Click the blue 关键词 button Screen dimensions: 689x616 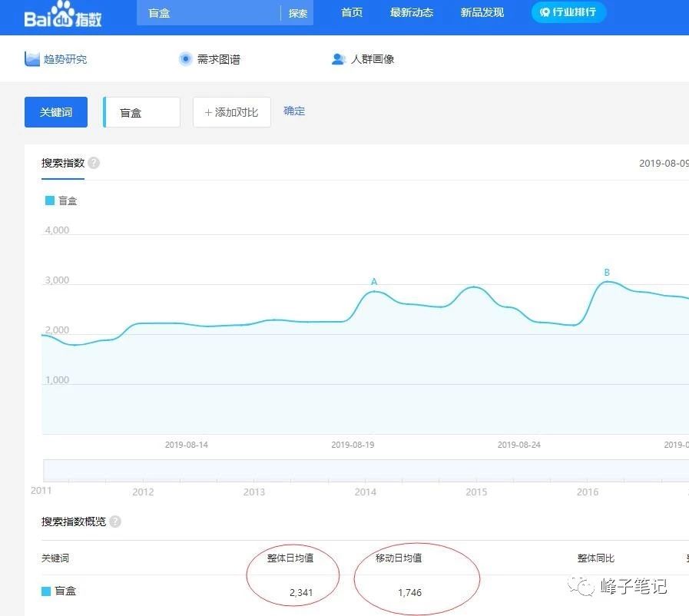pyautogui.click(x=56, y=112)
